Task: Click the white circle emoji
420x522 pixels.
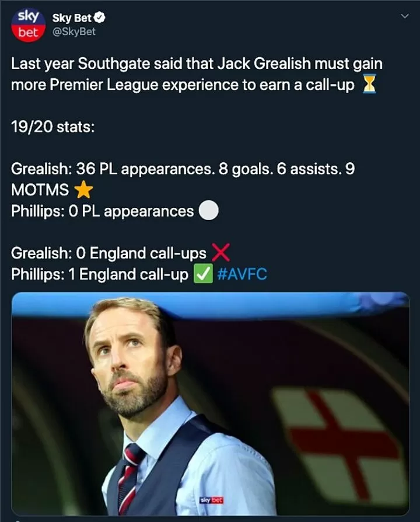Action: click(209, 211)
